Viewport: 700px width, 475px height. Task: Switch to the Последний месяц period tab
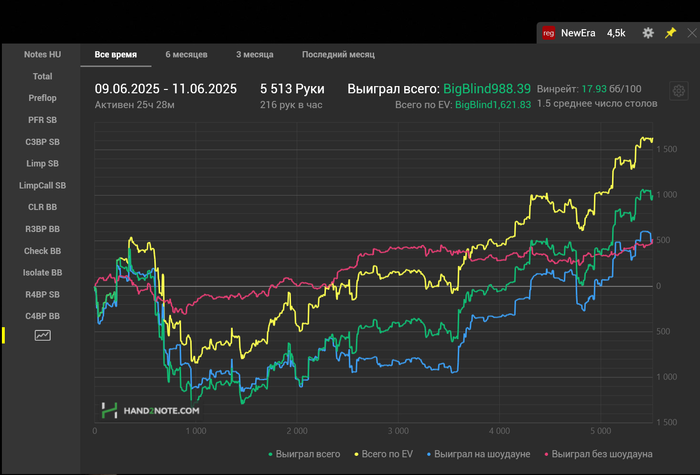coord(338,54)
